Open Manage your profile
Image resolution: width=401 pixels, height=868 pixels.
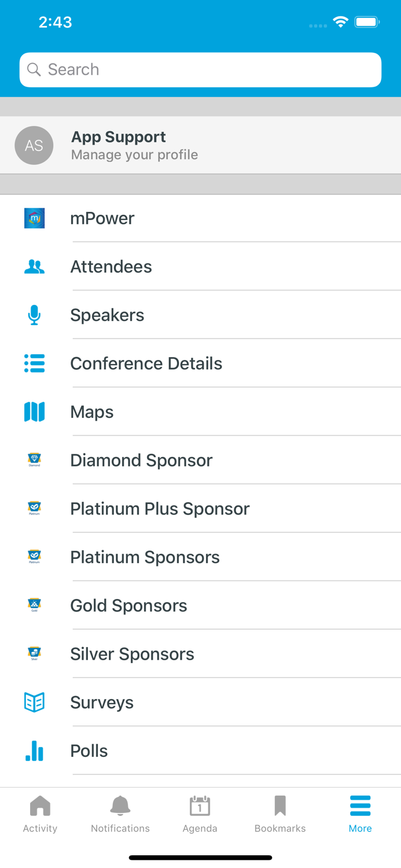134,155
